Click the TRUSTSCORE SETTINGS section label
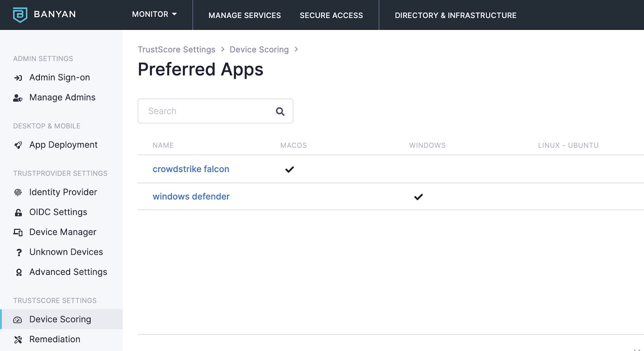This screenshot has height=351, width=644. click(55, 301)
